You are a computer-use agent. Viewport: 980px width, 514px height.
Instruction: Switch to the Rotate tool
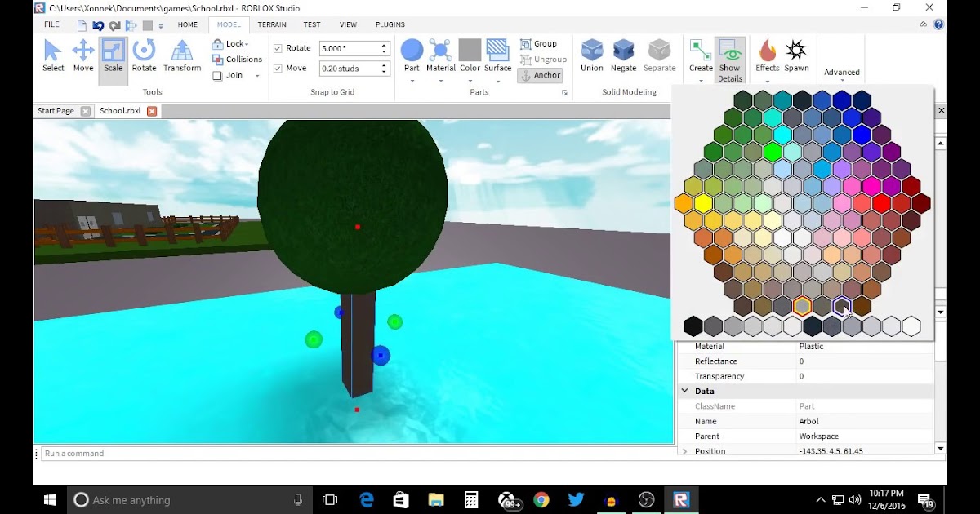tap(144, 57)
